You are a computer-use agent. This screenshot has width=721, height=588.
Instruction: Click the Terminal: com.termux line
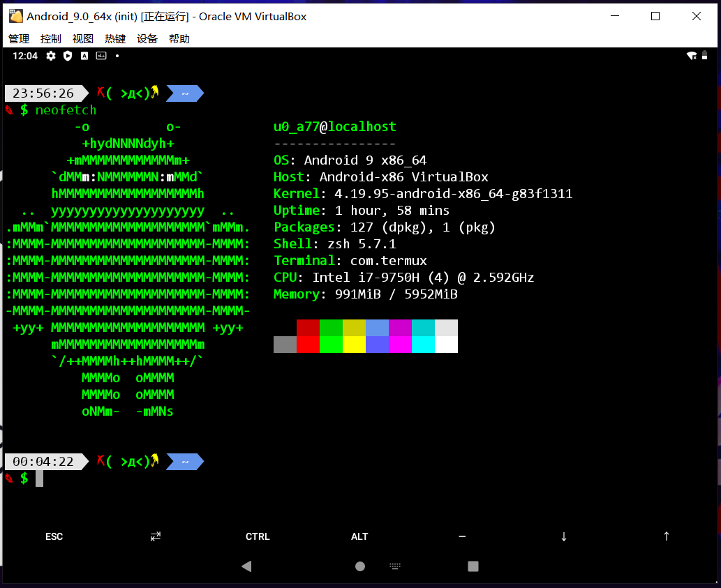pos(350,261)
